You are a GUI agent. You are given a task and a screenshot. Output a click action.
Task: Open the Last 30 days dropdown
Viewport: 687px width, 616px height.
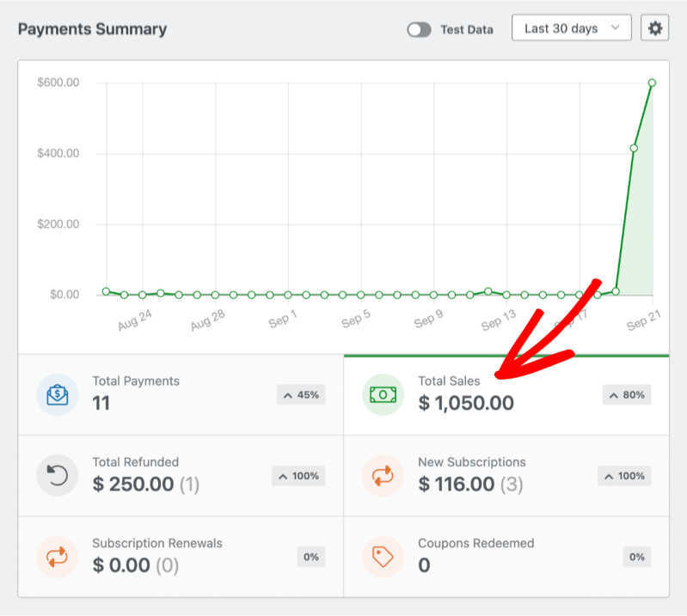click(571, 28)
